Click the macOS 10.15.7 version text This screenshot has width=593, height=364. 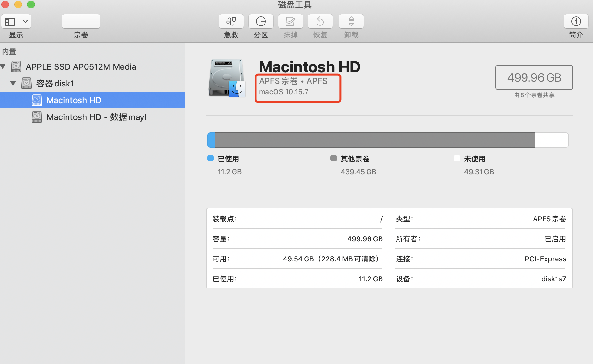[284, 92]
